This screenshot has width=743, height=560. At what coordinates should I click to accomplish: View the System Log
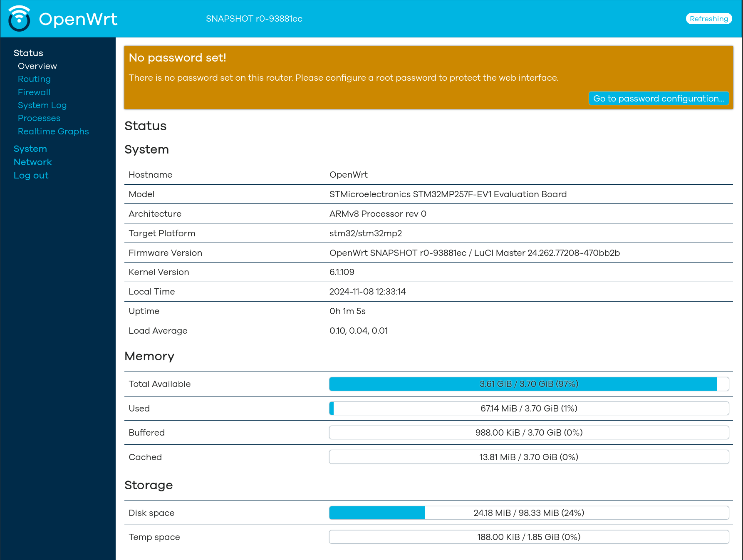point(42,105)
